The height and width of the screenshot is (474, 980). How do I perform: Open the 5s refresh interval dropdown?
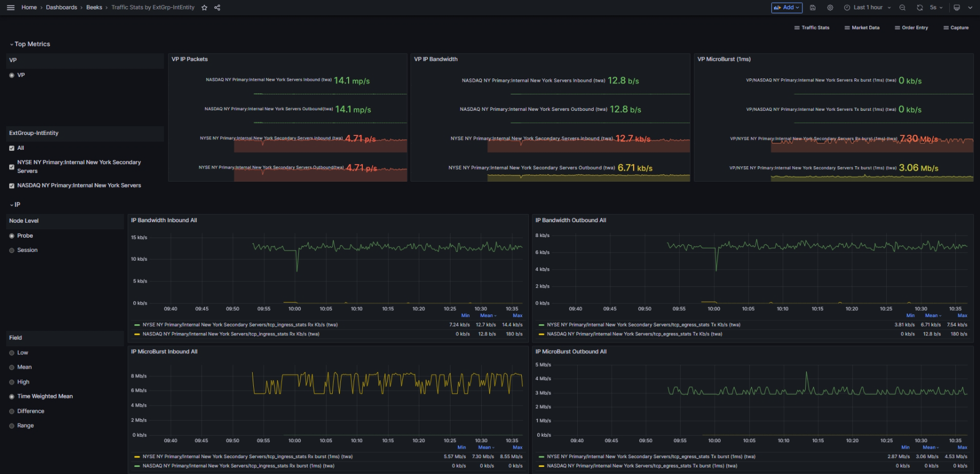coord(936,8)
